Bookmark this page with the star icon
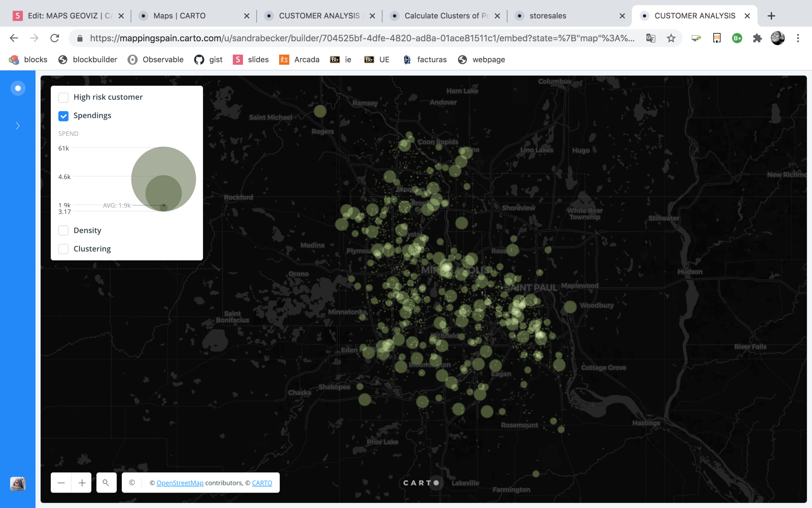The width and height of the screenshot is (812, 508). pos(671,38)
